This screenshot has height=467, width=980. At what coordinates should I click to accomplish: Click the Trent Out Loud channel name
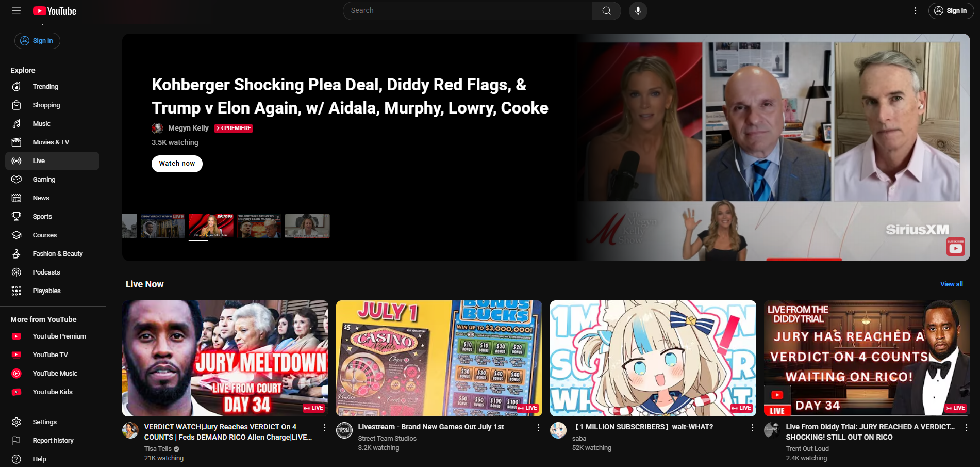coord(807,449)
